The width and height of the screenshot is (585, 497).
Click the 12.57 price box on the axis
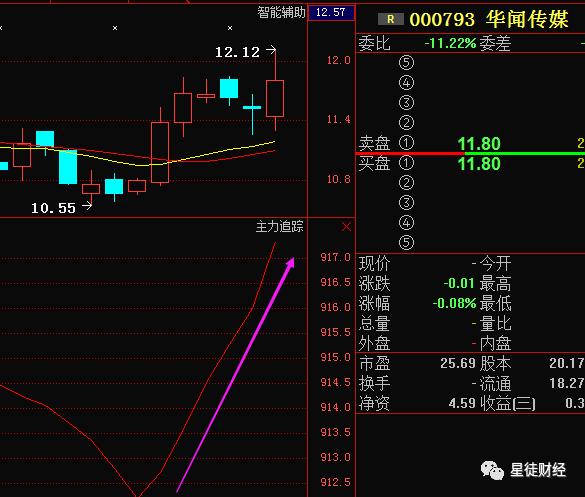pos(331,13)
